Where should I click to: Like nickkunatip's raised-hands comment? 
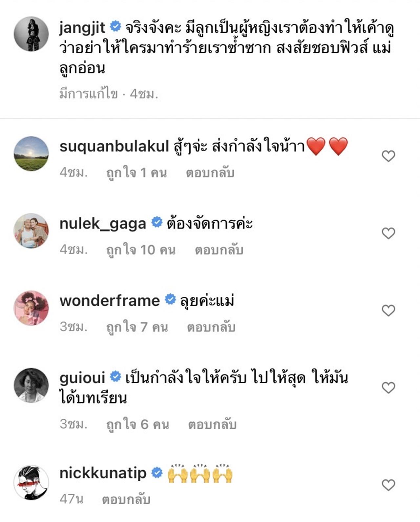388,485
